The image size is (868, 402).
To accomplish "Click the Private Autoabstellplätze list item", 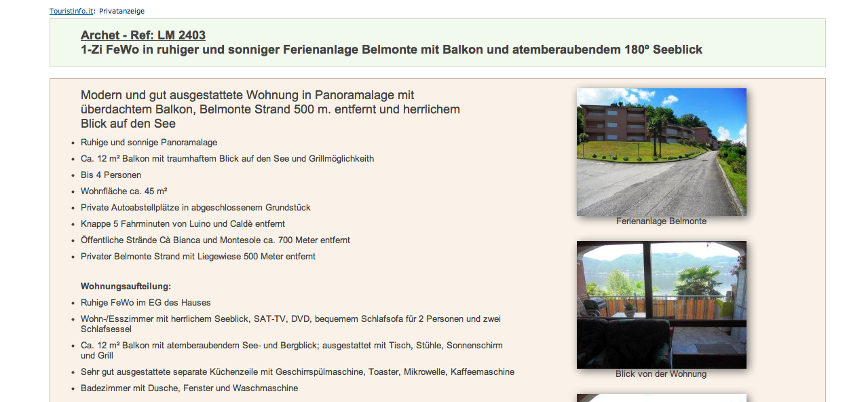I will (x=195, y=208).
